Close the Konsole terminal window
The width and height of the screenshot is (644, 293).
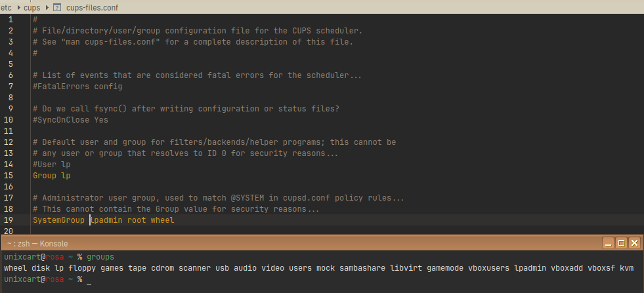click(634, 243)
